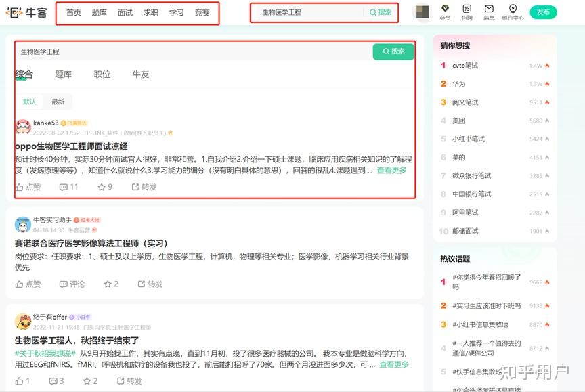Open 评论 on the 赛诺联合医疗 post
The width and height of the screenshot is (585, 392).
(72, 284)
